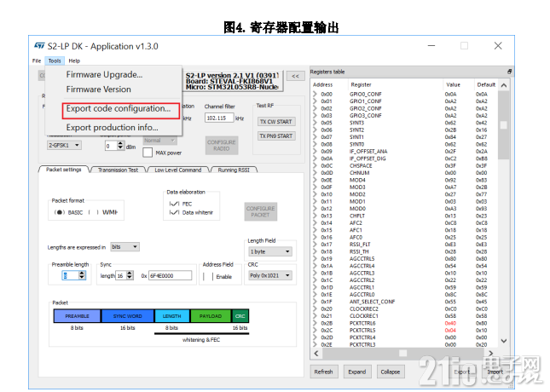Toggle the FEC checkbox
The height and width of the screenshot is (392, 550).
click(174, 204)
